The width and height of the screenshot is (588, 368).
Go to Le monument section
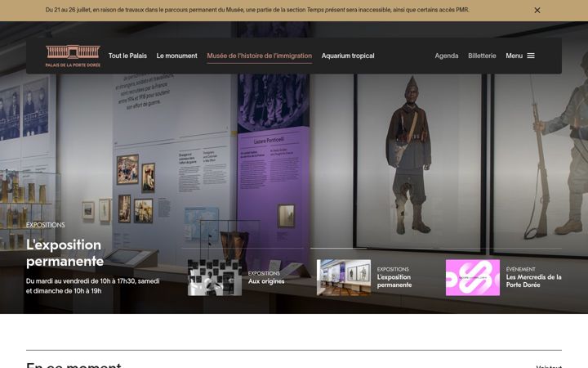click(176, 56)
